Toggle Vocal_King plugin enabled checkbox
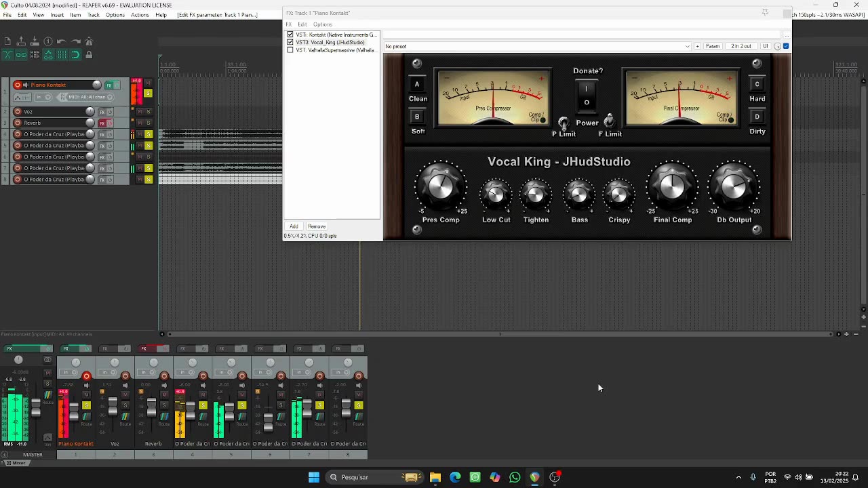This screenshot has width=868, height=488. pos(290,42)
